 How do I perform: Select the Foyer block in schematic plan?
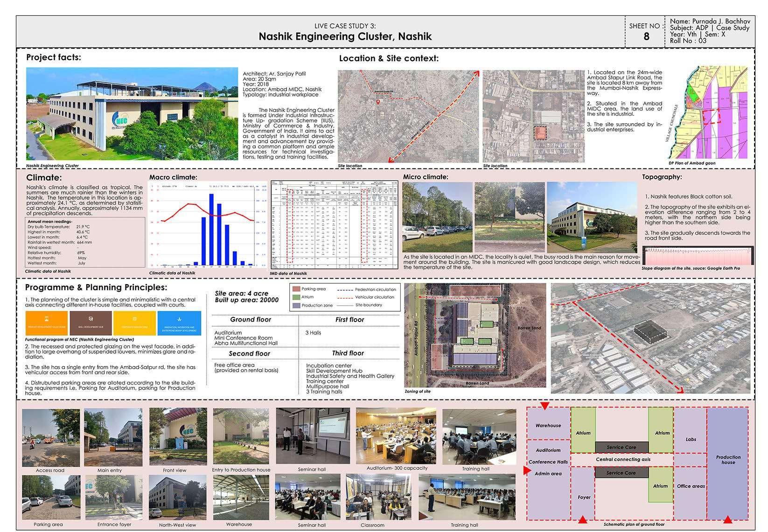pos(583,494)
